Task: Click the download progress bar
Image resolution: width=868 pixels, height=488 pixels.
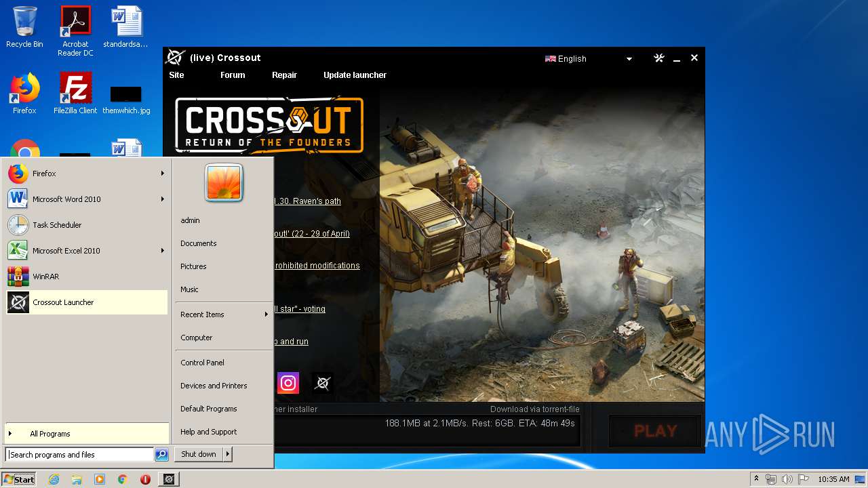Action: pyautogui.click(x=427, y=431)
